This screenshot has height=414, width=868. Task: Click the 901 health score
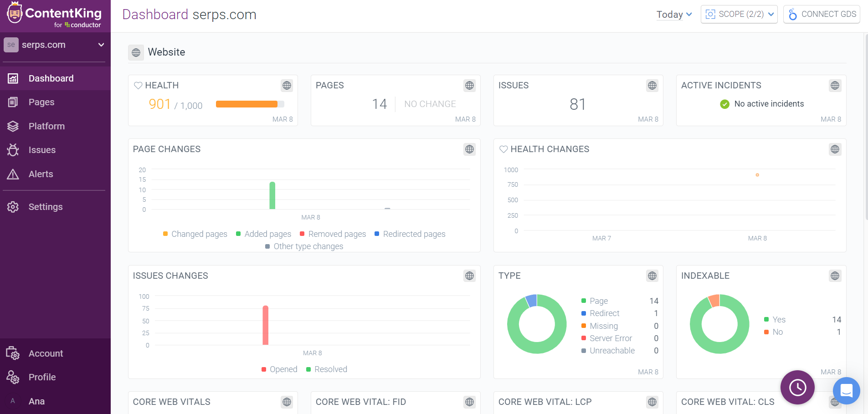tap(159, 104)
